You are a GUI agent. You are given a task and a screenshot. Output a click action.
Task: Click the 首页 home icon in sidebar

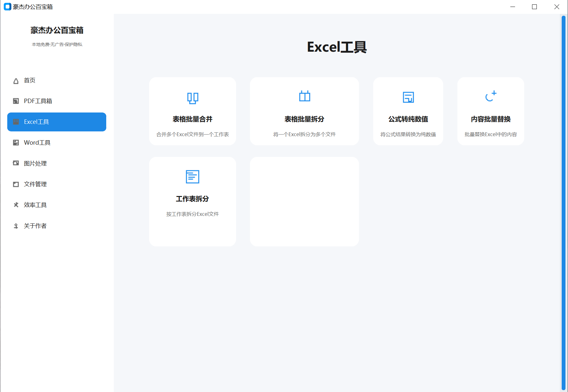tap(16, 81)
